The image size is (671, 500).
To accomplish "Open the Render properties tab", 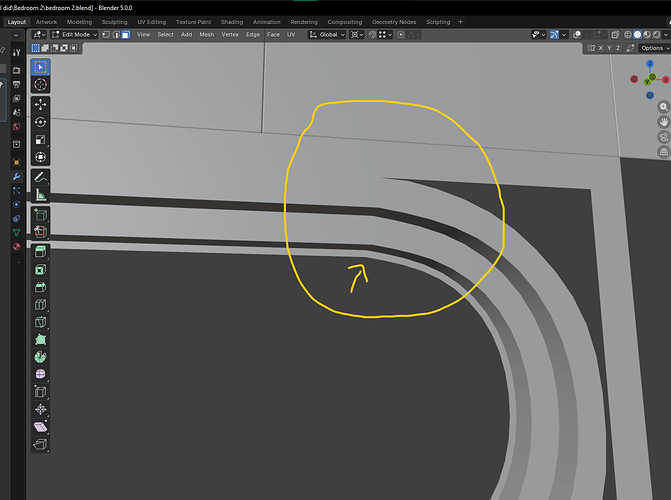I will (x=16, y=70).
